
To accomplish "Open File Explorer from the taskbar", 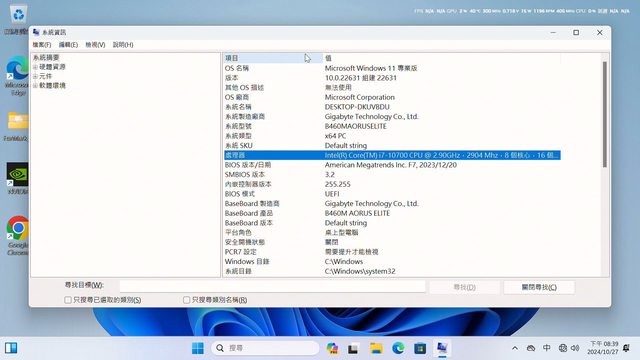I will point(376,348).
